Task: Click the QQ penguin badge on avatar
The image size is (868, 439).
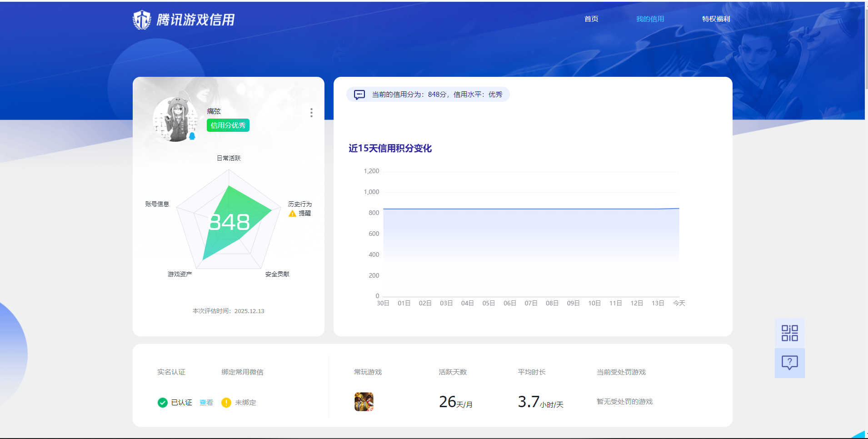Action: click(192, 136)
